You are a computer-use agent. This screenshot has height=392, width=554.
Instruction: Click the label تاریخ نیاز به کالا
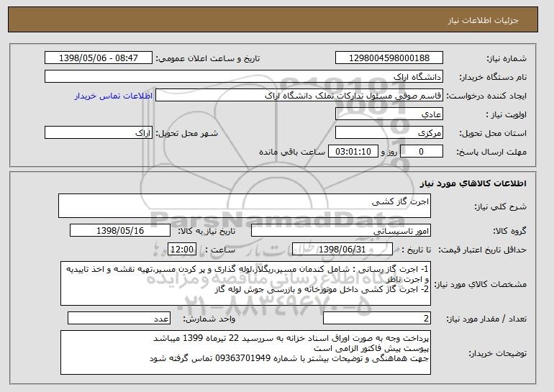coord(206,231)
